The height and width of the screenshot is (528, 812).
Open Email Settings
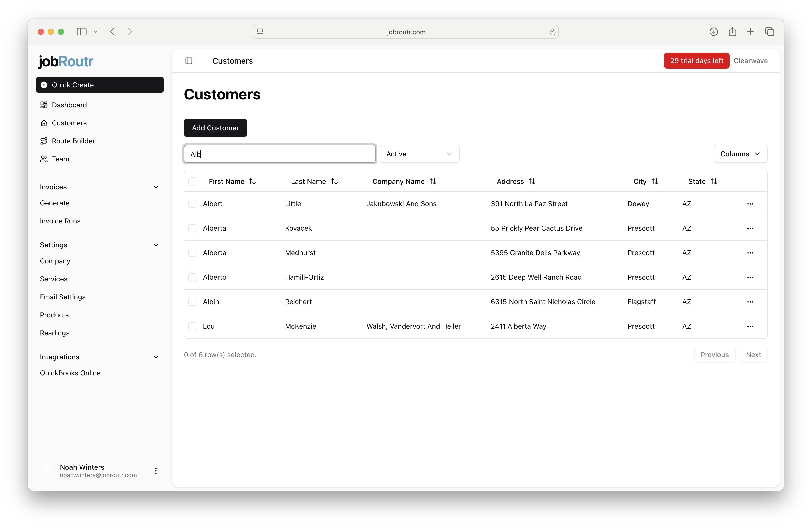pyautogui.click(x=63, y=297)
